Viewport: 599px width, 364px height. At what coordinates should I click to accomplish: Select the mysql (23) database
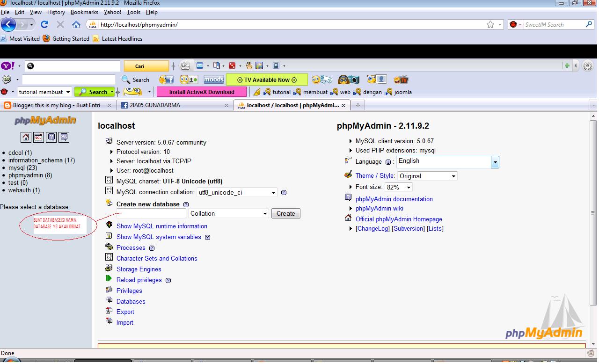[x=22, y=168]
